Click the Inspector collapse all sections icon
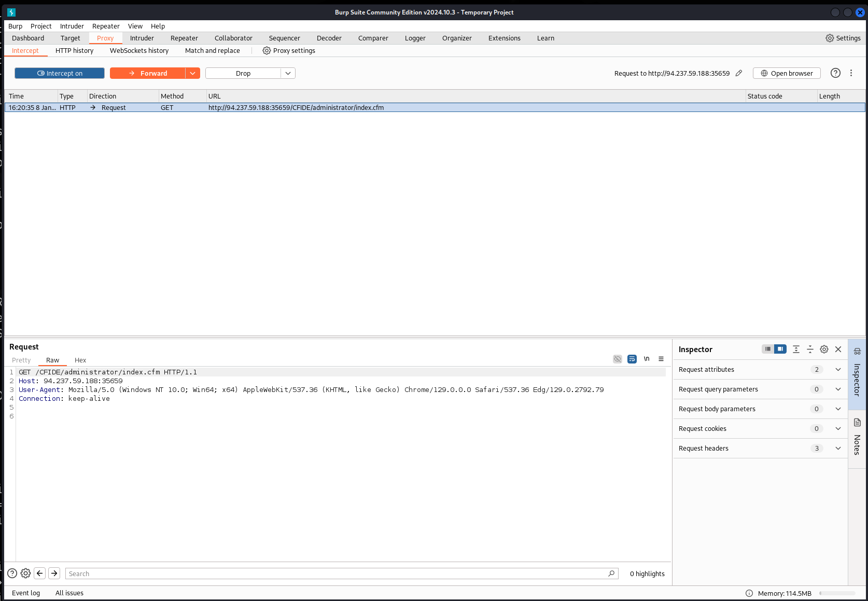 [x=810, y=350]
